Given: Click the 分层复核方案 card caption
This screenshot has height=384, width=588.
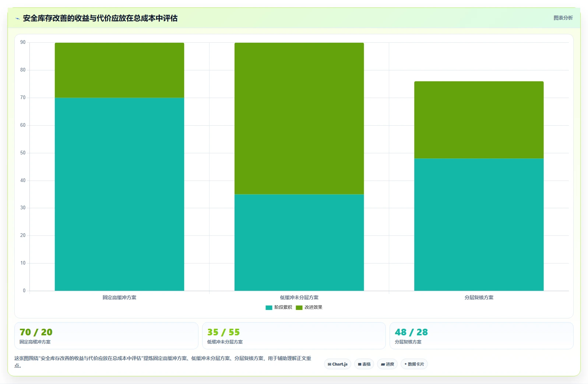Looking at the screenshot, I should click(408, 342).
